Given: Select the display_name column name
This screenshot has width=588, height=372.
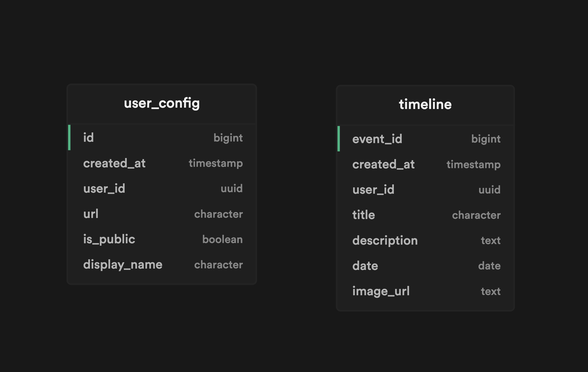Looking at the screenshot, I should tap(123, 265).
